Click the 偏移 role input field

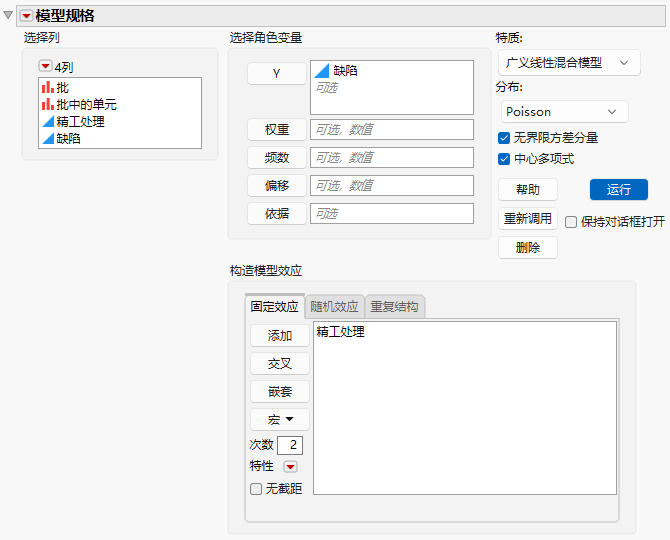tap(392, 185)
